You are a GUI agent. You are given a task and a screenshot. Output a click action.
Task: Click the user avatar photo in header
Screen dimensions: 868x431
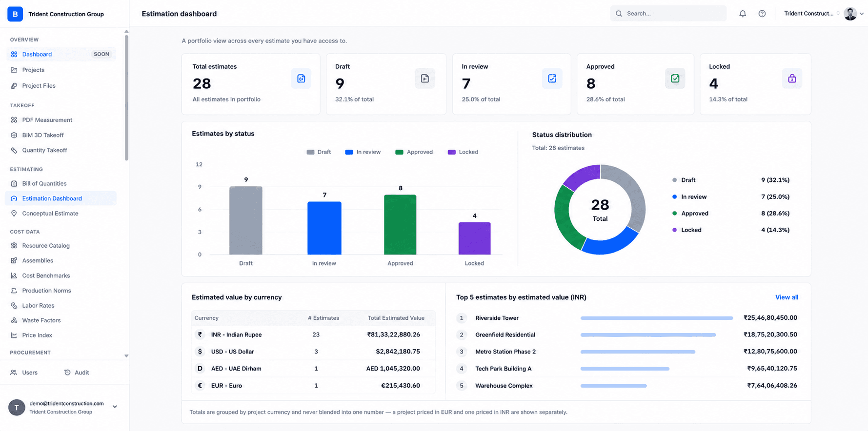click(850, 14)
